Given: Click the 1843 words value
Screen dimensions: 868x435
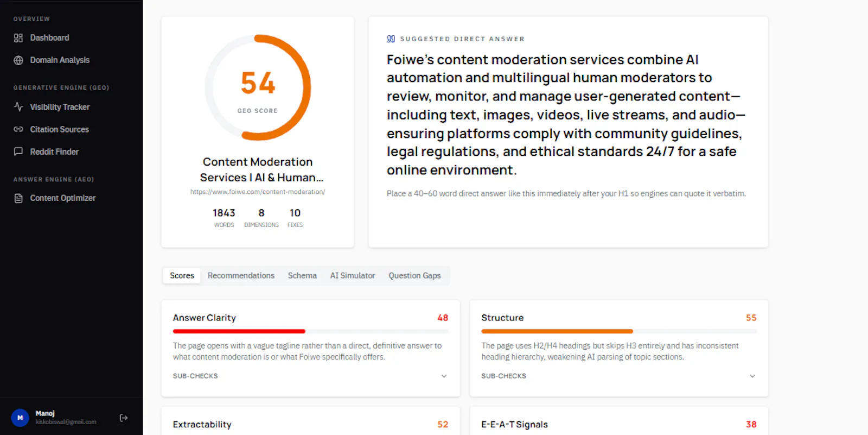Looking at the screenshot, I should 224,213.
